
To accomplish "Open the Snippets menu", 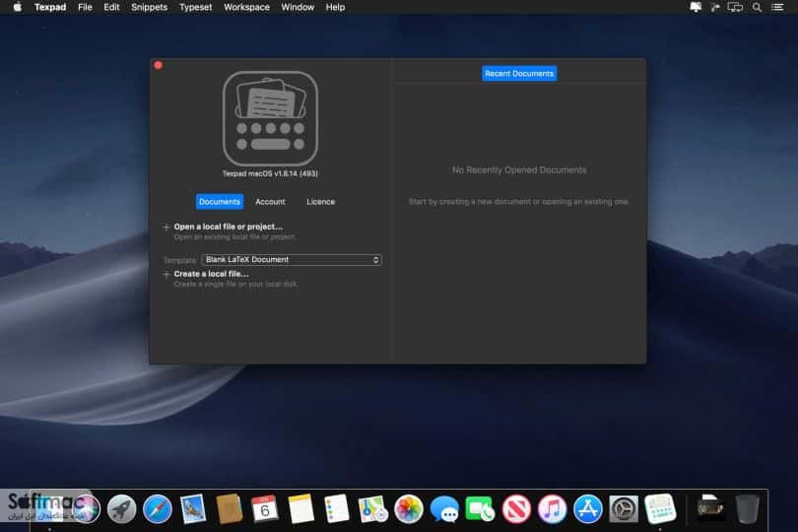I will tap(149, 7).
